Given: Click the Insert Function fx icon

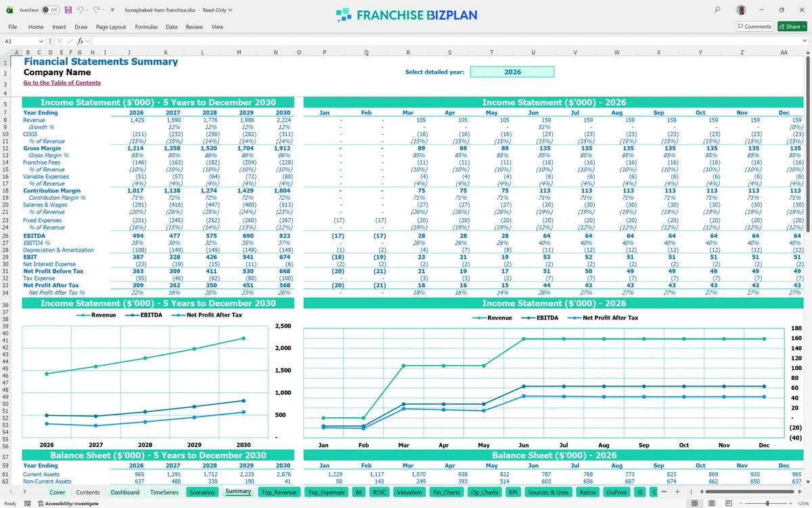Looking at the screenshot, I should (x=80, y=41).
